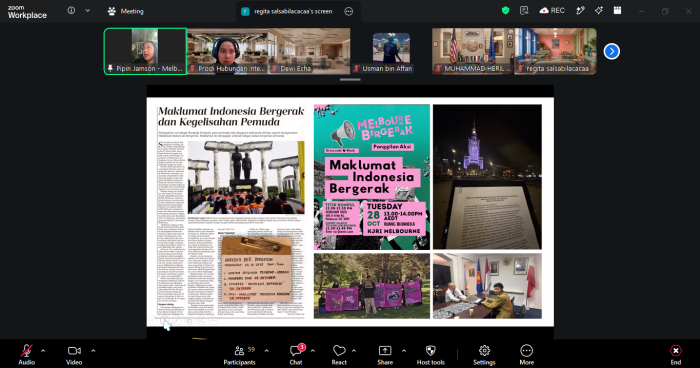Show next participants with blue arrow
Viewport: 700px width, 368px height.
pyautogui.click(x=612, y=51)
